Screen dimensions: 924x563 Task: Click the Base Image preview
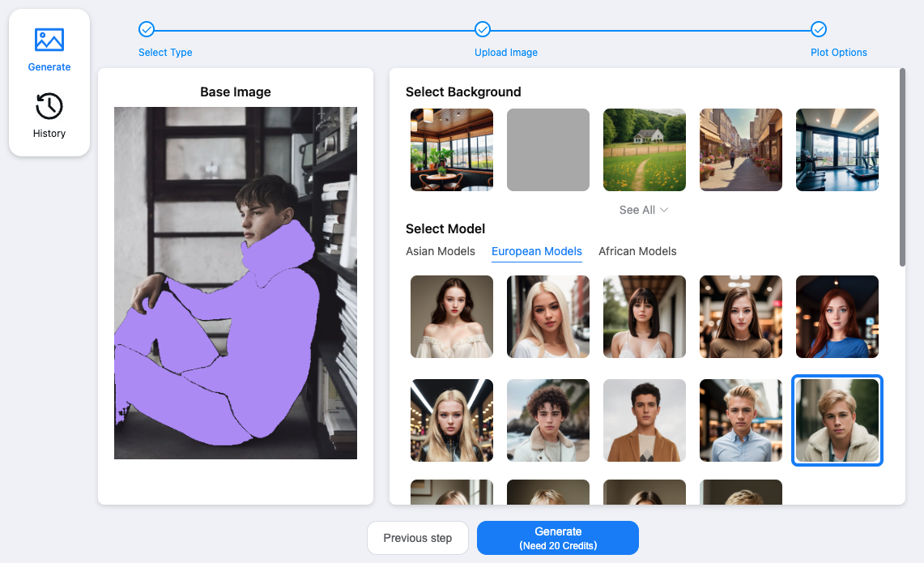point(235,283)
